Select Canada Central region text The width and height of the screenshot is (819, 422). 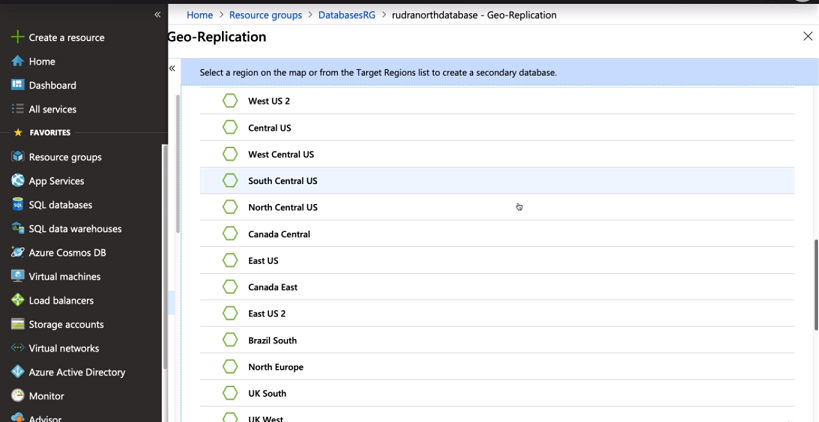point(279,234)
